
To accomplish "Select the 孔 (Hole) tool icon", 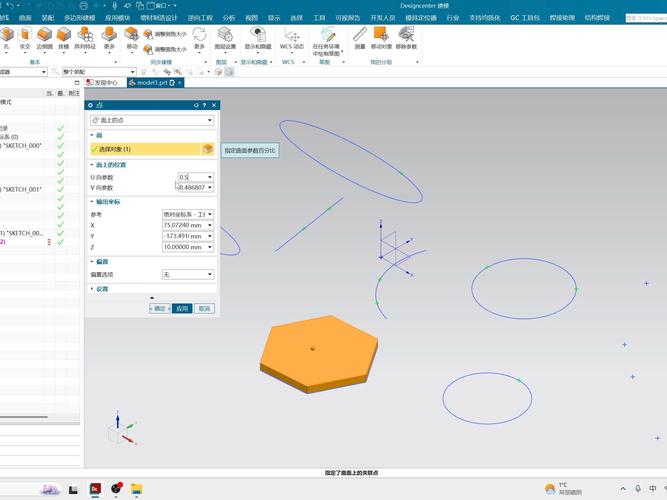I will pyautogui.click(x=6, y=35).
